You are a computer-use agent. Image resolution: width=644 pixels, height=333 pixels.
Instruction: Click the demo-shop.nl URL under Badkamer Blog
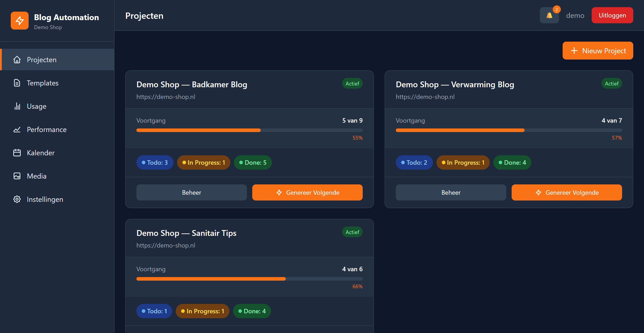pos(166,97)
